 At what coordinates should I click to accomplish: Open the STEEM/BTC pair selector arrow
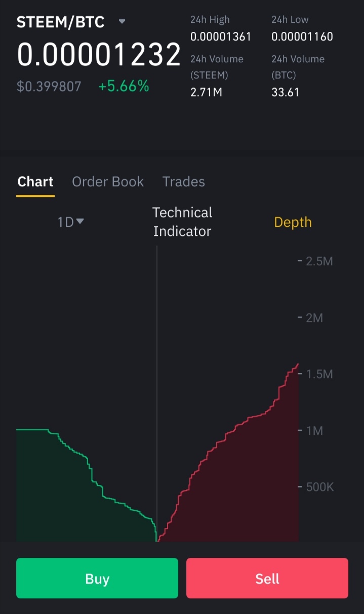[122, 22]
